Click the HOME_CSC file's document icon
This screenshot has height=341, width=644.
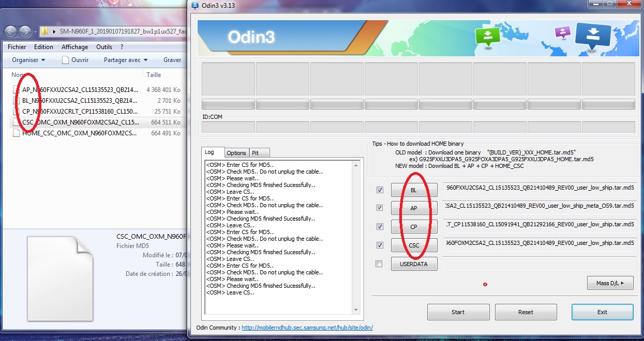click(16, 133)
